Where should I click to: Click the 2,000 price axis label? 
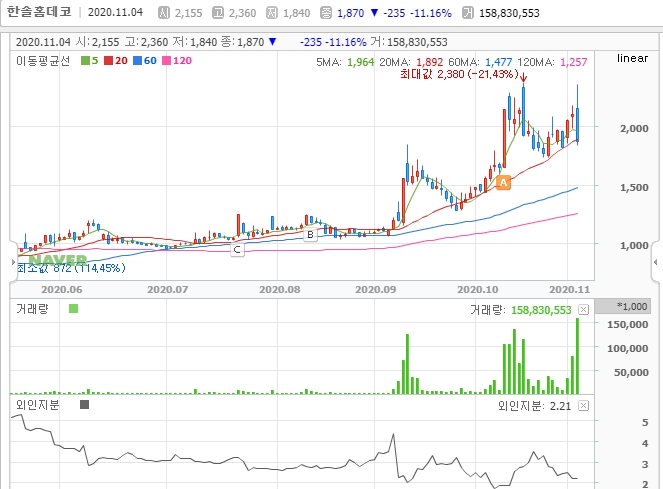634,129
